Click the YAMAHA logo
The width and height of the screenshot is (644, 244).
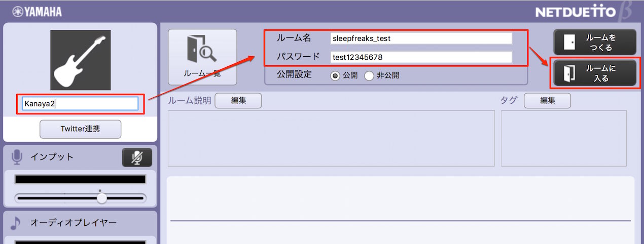point(37,11)
